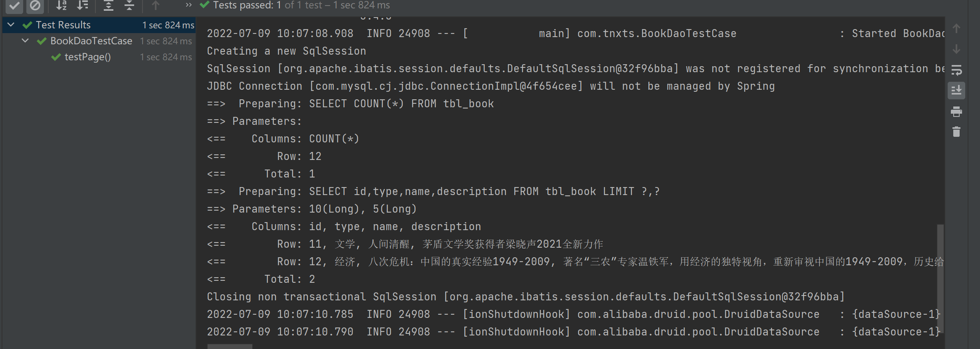980x349 pixels.
Task: Click the Test Results row label
Action: [x=63, y=25]
